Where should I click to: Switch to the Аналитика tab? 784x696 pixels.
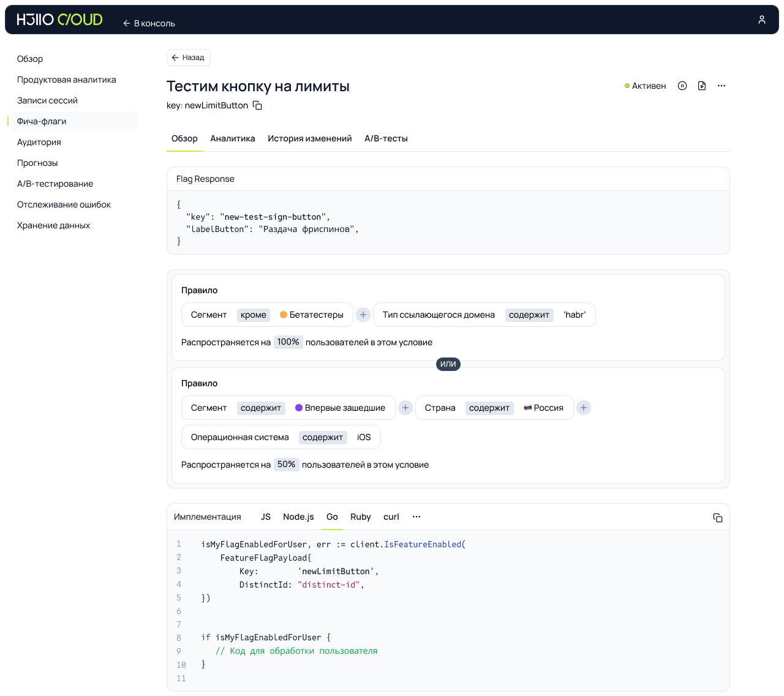pyautogui.click(x=233, y=138)
